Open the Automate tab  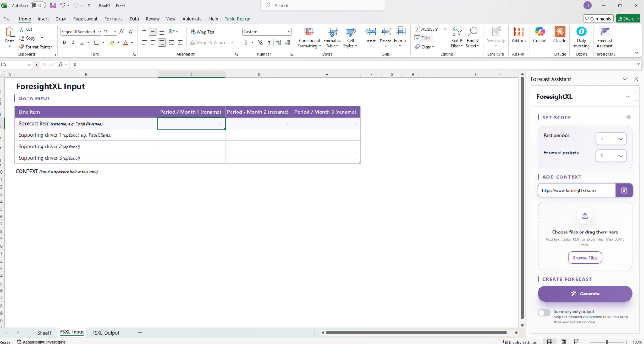coord(192,19)
